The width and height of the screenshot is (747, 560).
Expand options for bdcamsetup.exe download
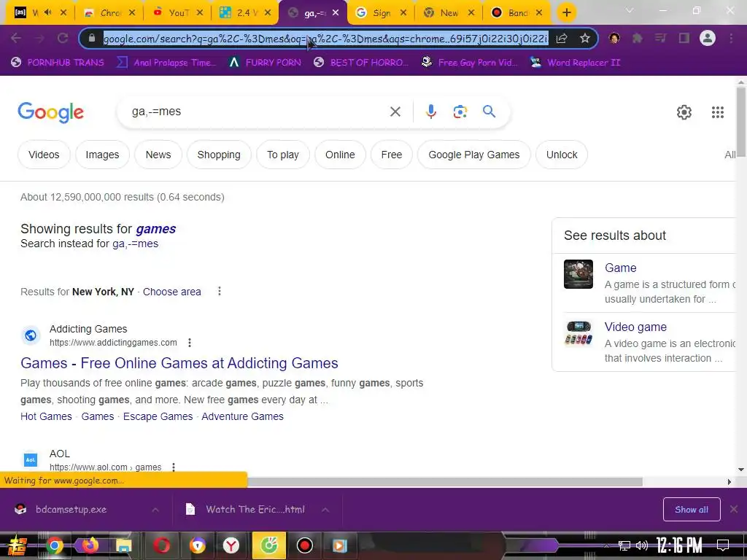(x=155, y=510)
